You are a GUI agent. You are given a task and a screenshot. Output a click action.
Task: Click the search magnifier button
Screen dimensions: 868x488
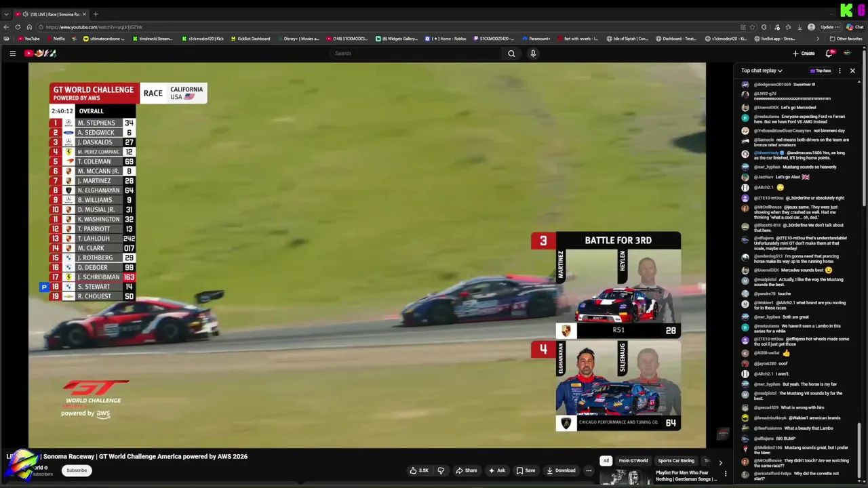click(x=511, y=54)
